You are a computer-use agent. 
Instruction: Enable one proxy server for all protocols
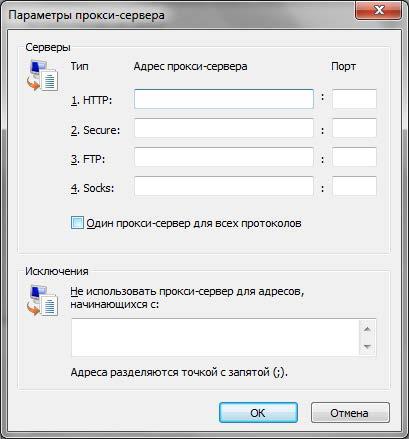pyautogui.click(x=77, y=223)
